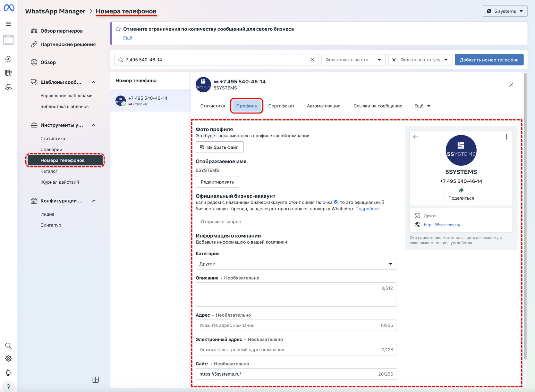Clear the phone number search with the X icon
Screen dimensions: 535x392
(312, 59)
